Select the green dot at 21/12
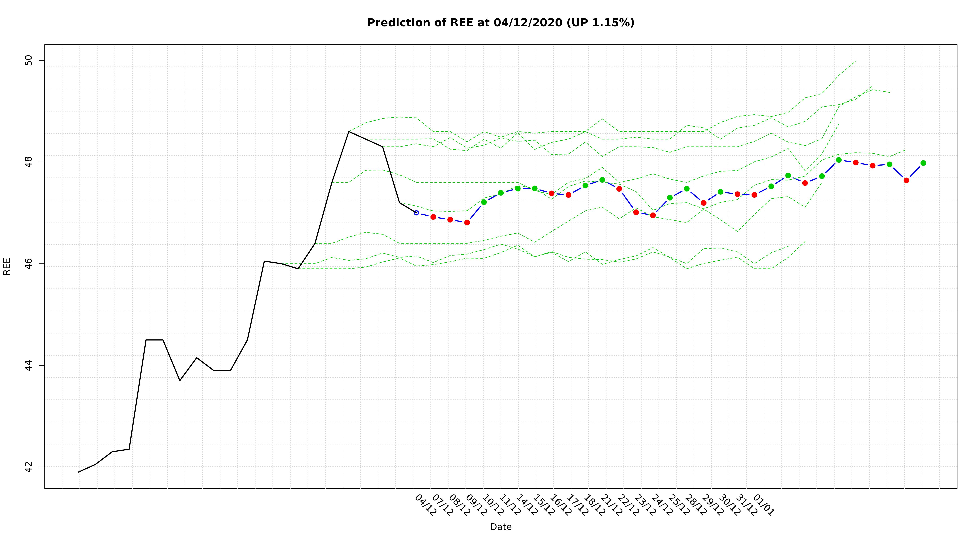Screen dimensions: 980x544 [602, 180]
